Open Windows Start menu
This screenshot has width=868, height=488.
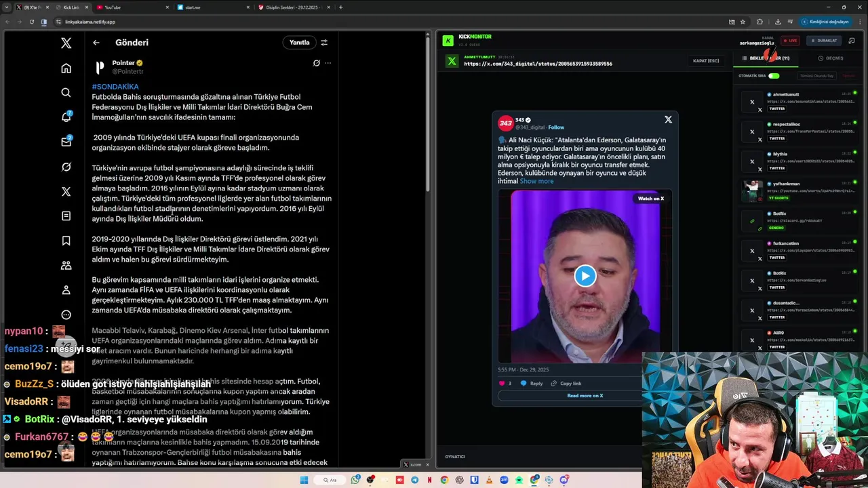pos(304,480)
